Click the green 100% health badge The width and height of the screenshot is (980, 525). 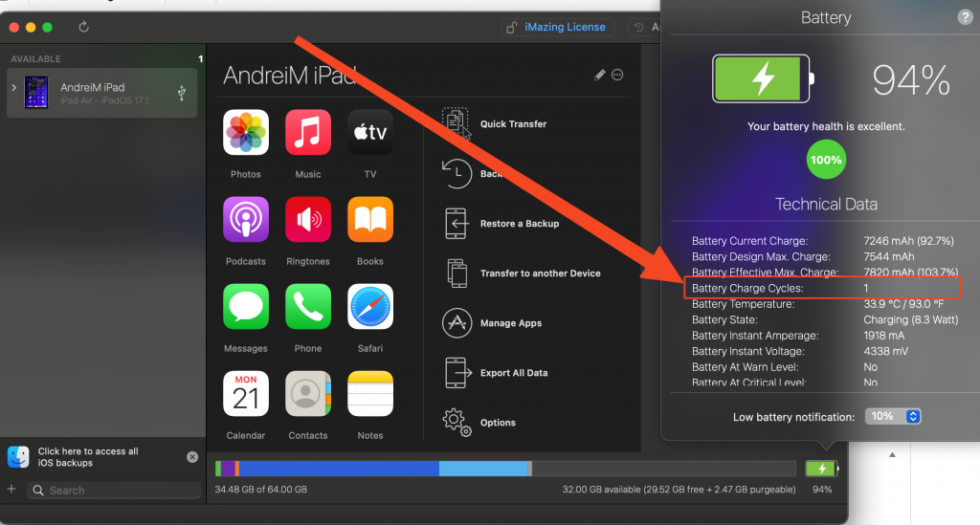coord(826,160)
